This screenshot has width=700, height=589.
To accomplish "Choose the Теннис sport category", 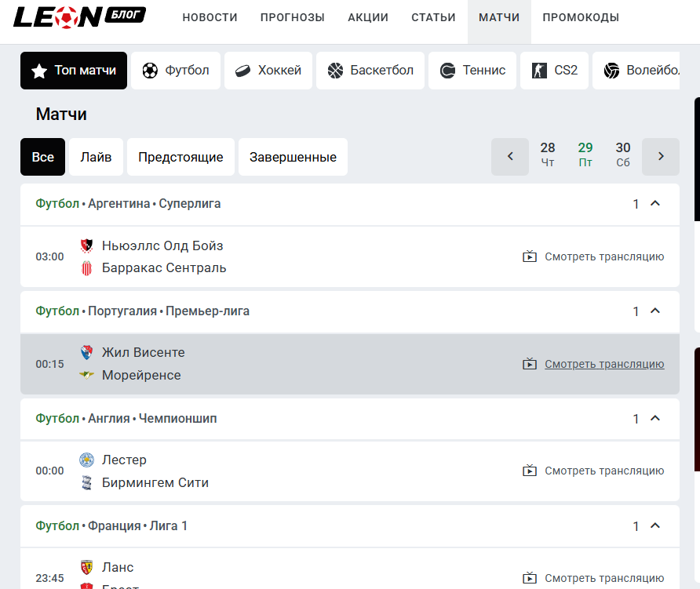I will pos(473,71).
